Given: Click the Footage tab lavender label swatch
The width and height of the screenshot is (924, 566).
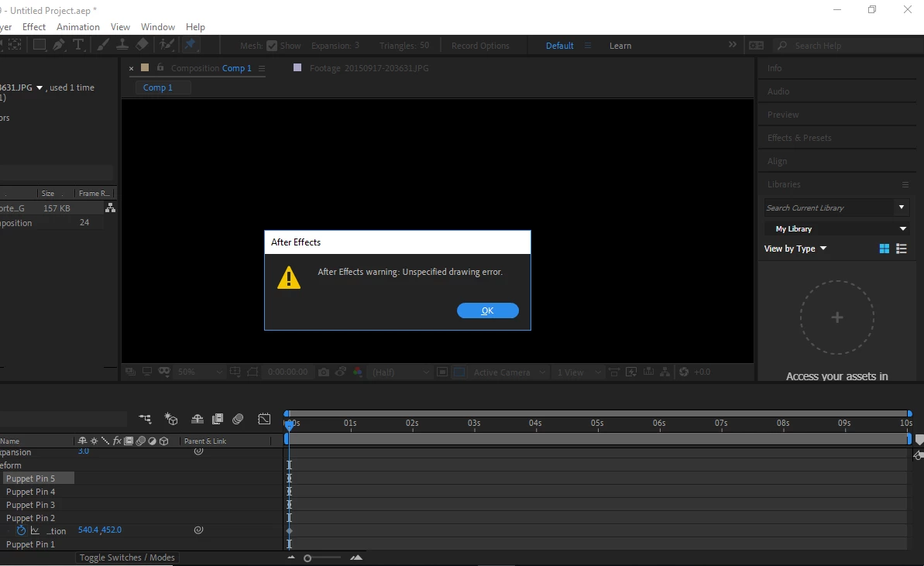Looking at the screenshot, I should point(297,67).
